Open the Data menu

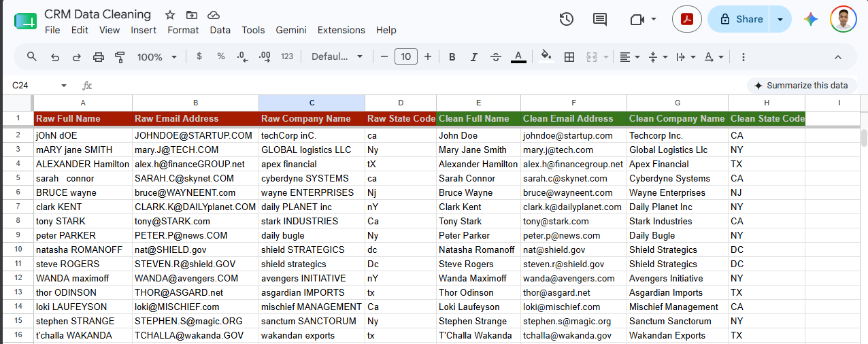[x=220, y=30]
